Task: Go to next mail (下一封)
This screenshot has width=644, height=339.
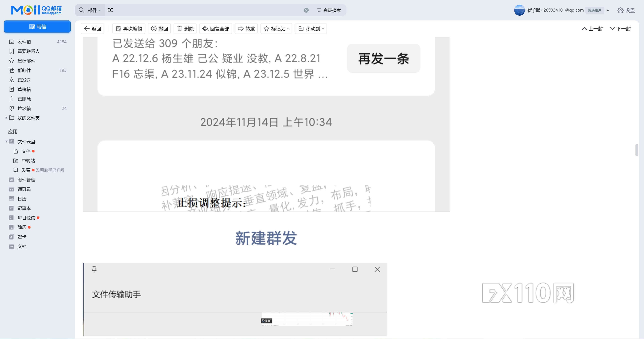Action: pyautogui.click(x=620, y=29)
